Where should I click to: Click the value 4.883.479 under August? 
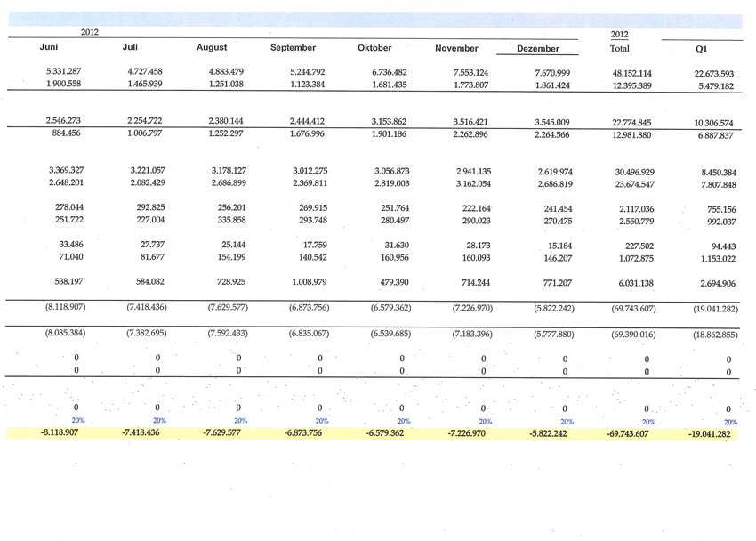(226, 71)
